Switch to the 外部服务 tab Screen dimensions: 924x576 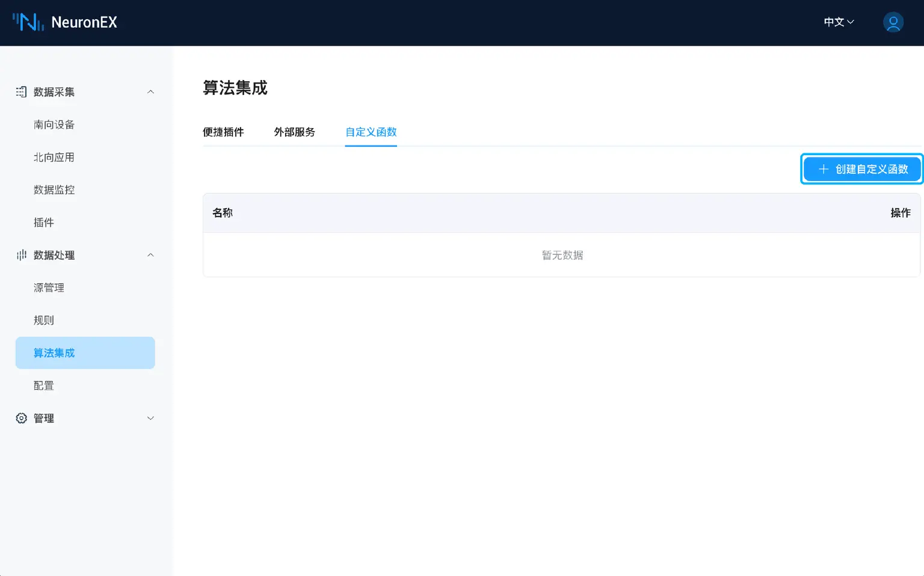point(294,132)
